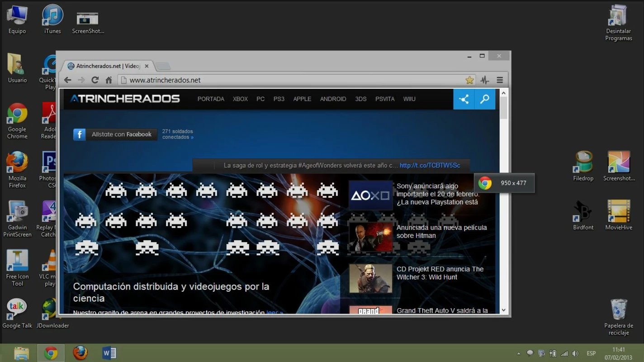
Task: Click the Atrincherados site logo
Action: click(x=125, y=99)
